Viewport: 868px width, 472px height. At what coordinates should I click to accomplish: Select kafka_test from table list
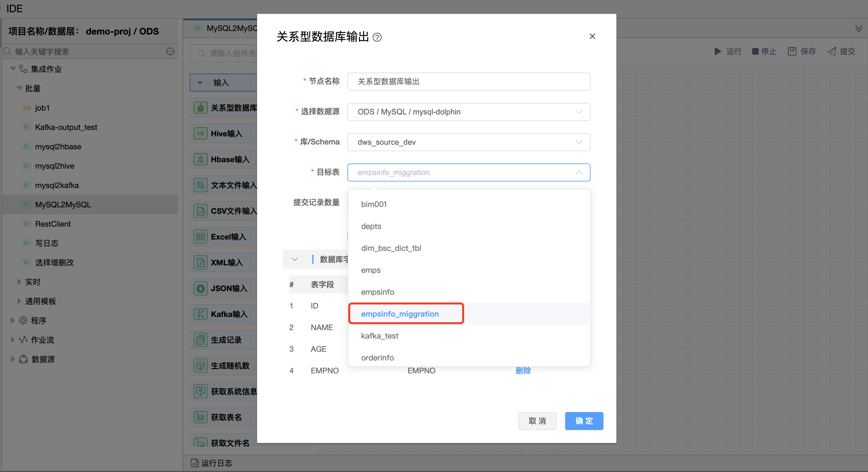(x=469, y=336)
